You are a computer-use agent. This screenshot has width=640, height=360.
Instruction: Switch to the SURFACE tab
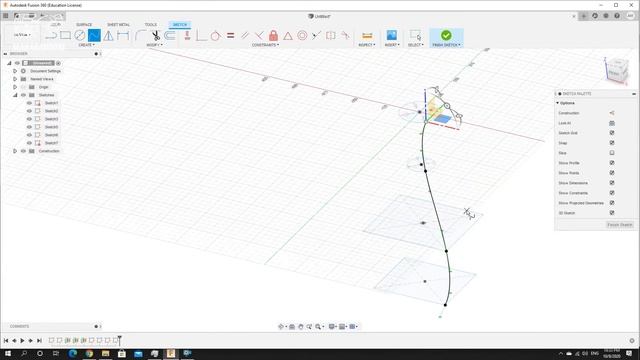[x=84, y=24]
